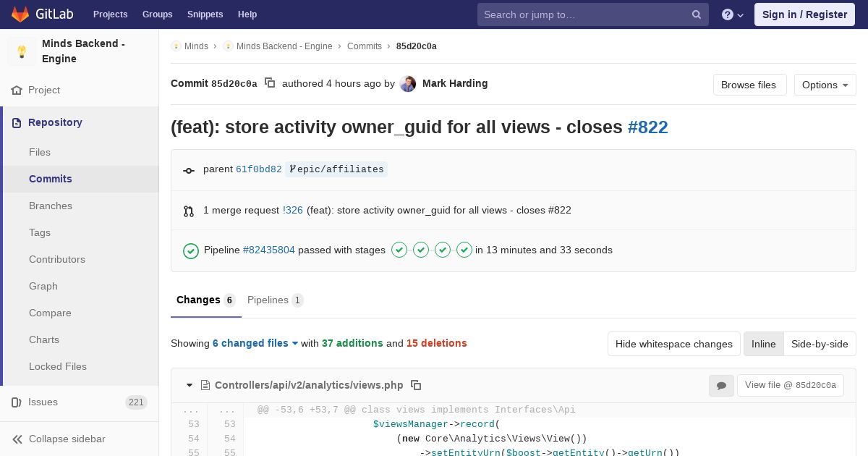Open Tags in sidebar
This screenshot has width=868, height=456.
(x=40, y=232)
